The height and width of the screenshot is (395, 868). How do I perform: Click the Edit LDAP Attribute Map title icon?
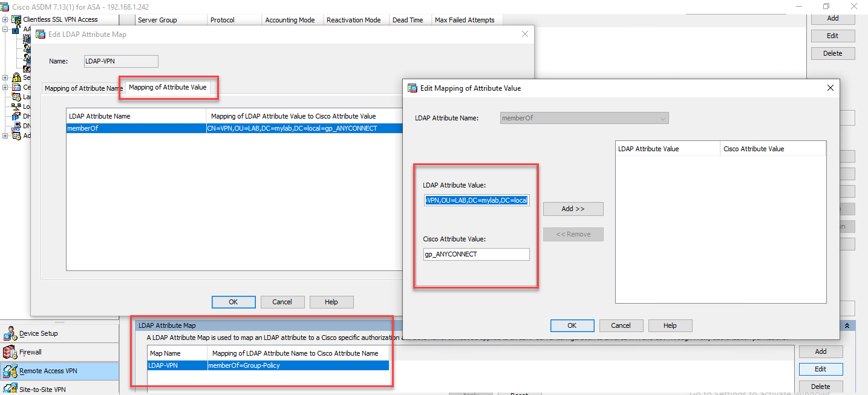tap(41, 34)
